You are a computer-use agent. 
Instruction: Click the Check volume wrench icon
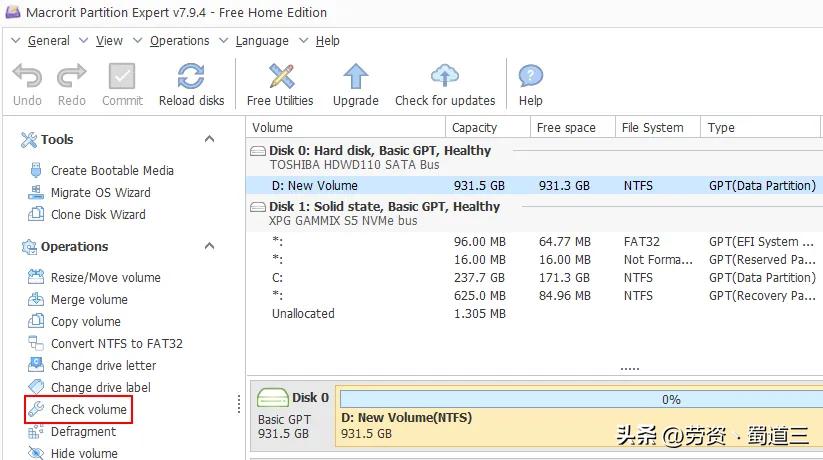[x=36, y=409]
